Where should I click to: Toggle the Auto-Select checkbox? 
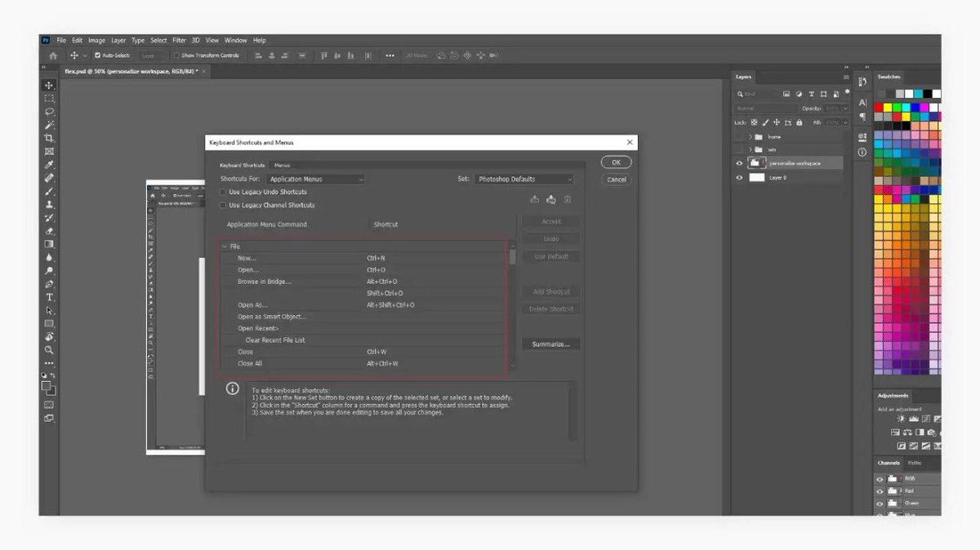click(97, 55)
